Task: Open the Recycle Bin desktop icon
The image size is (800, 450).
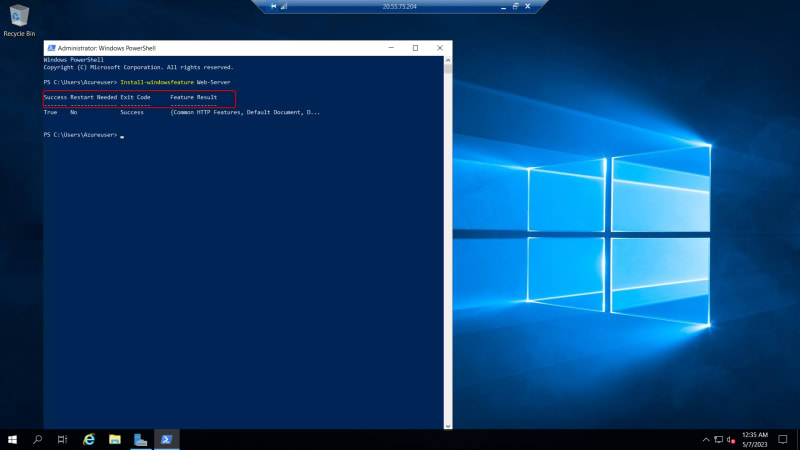Action: point(19,21)
